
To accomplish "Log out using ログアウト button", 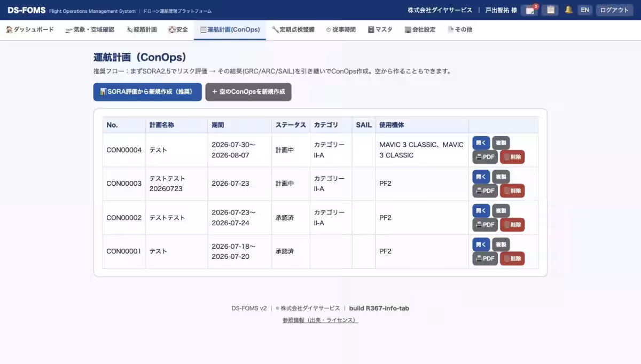I will pyautogui.click(x=614, y=10).
